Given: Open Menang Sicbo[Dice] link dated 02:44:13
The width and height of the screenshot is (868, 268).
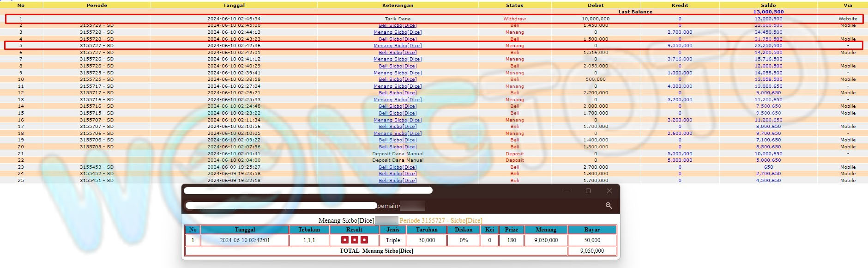Looking at the screenshot, I should point(398,32).
